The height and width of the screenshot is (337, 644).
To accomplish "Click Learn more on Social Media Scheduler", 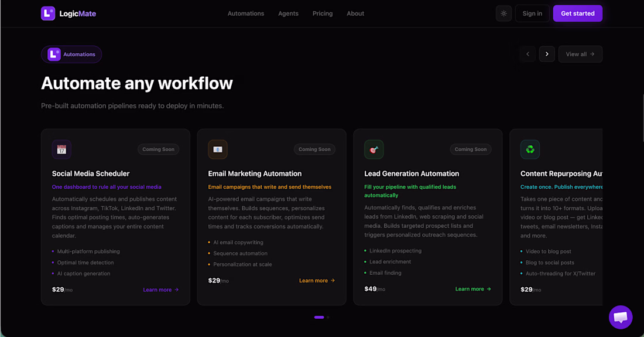I will point(161,290).
